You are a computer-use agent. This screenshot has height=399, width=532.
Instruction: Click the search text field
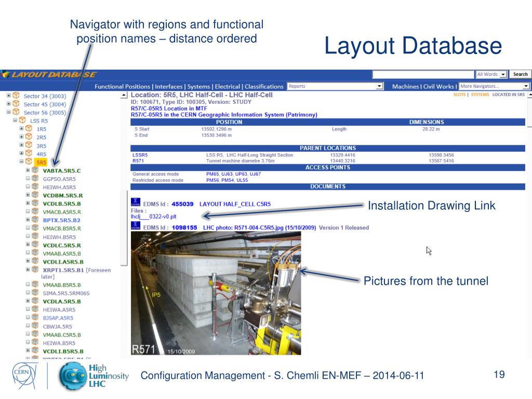point(423,74)
